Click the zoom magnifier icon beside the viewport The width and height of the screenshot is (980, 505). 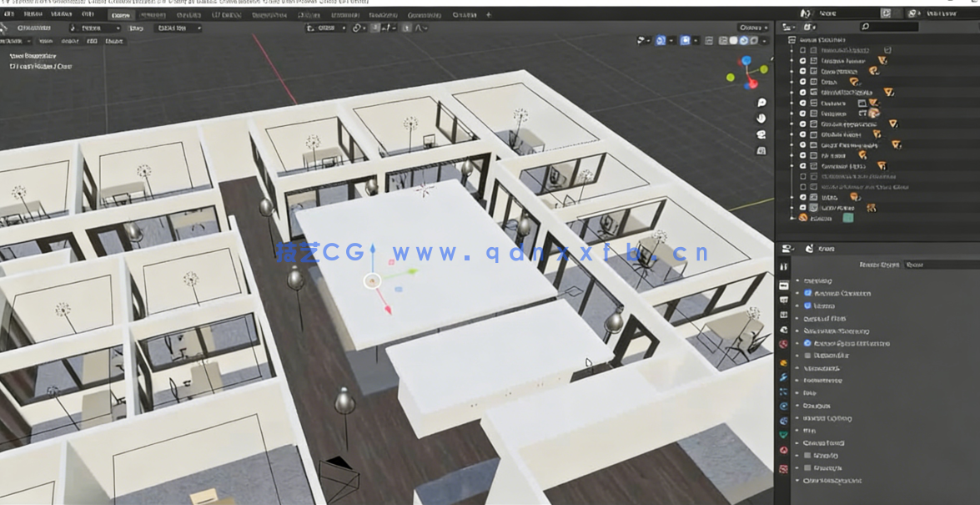pyautogui.click(x=761, y=103)
